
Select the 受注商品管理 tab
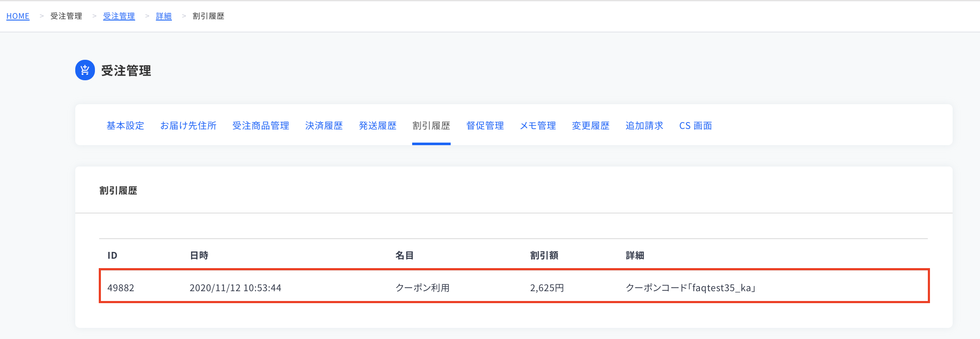(261, 126)
